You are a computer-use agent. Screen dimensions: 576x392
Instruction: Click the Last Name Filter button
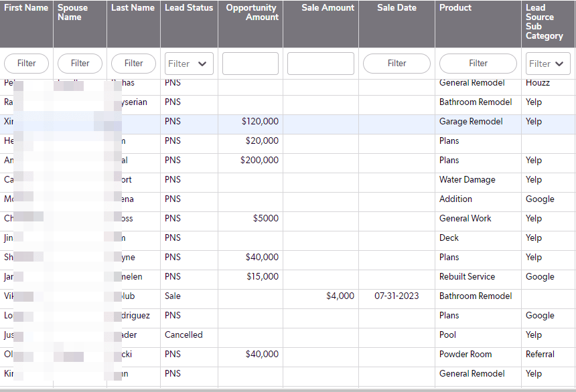(x=134, y=64)
